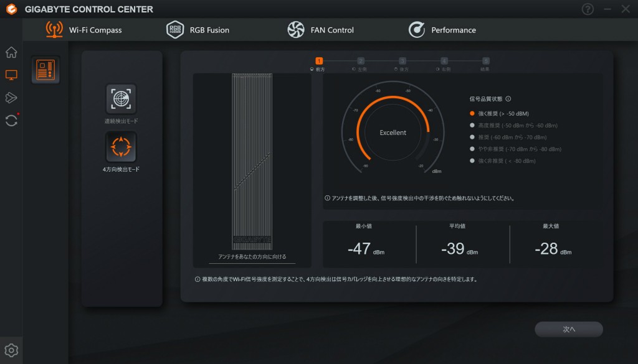The image size is (638, 364).
Task: Click the GIGABYTE CONTROL CENTER title
Action: 88,9
